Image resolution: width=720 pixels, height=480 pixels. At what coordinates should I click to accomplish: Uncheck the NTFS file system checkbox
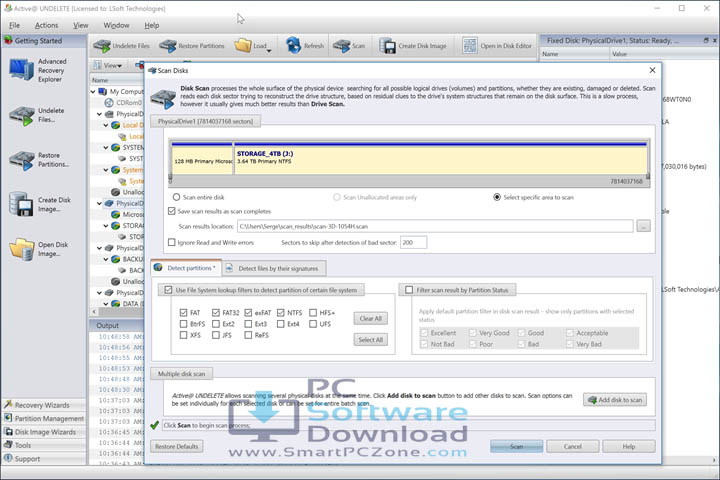(281, 312)
